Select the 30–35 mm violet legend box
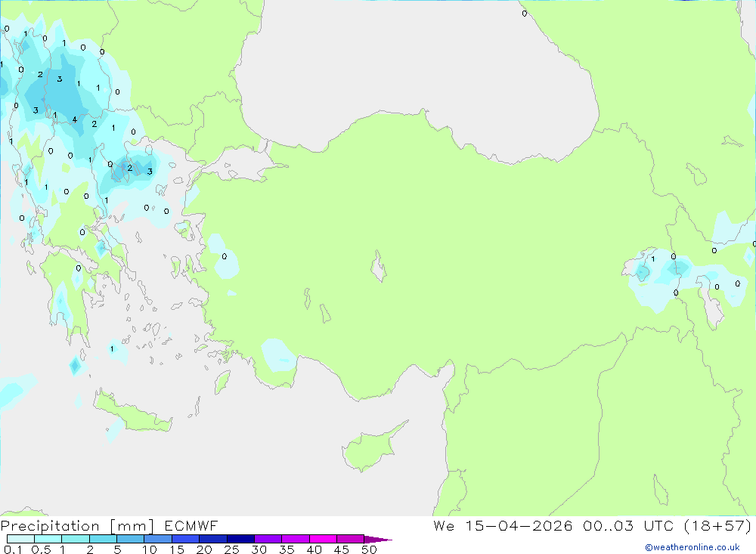 click(268, 539)
